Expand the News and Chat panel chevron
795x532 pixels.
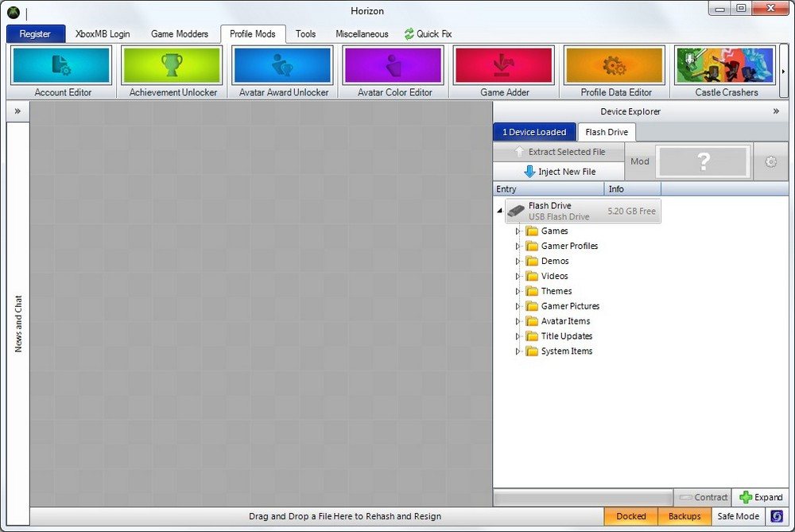(17, 111)
